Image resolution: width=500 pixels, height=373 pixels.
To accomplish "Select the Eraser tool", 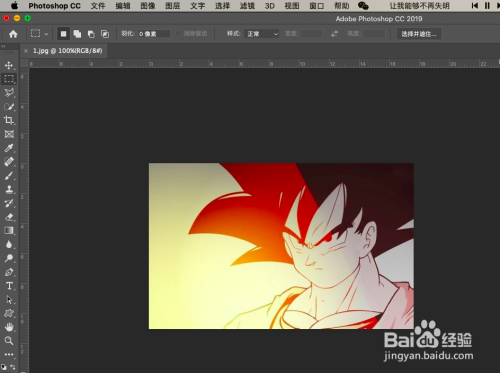I will tap(9, 217).
